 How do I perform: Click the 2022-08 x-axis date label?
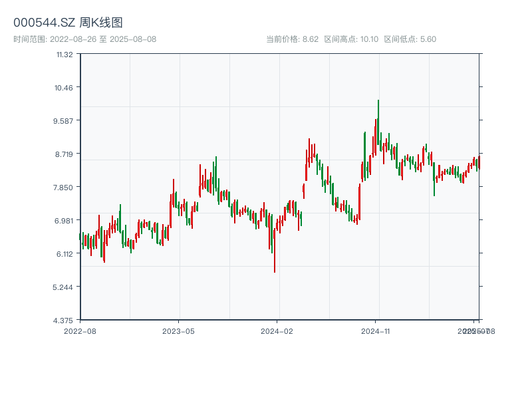click(x=80, y=331)
